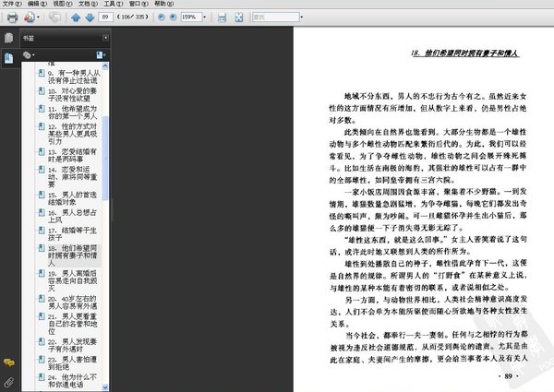Click the page number field showing 89

(105, 17)
